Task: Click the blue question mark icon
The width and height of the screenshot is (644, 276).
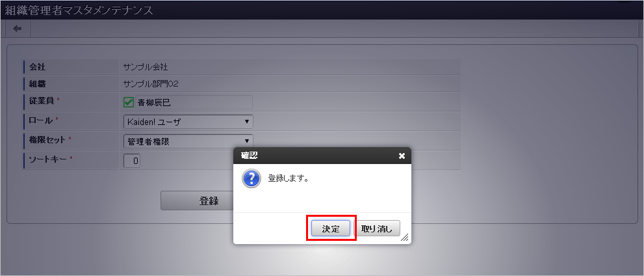Action: point(251,178)
